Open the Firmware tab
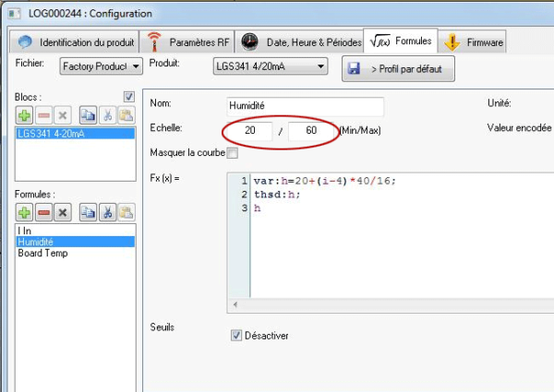 [472, 42]
